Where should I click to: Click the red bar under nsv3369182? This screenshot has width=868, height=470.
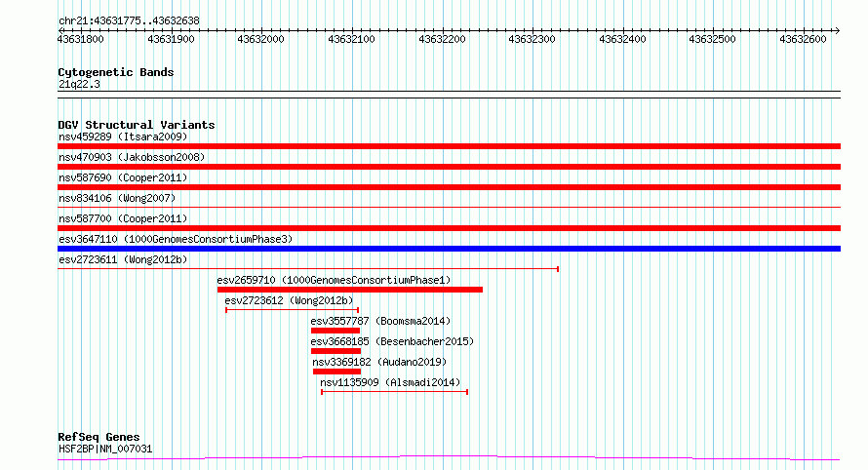click(x=336, y=372)
